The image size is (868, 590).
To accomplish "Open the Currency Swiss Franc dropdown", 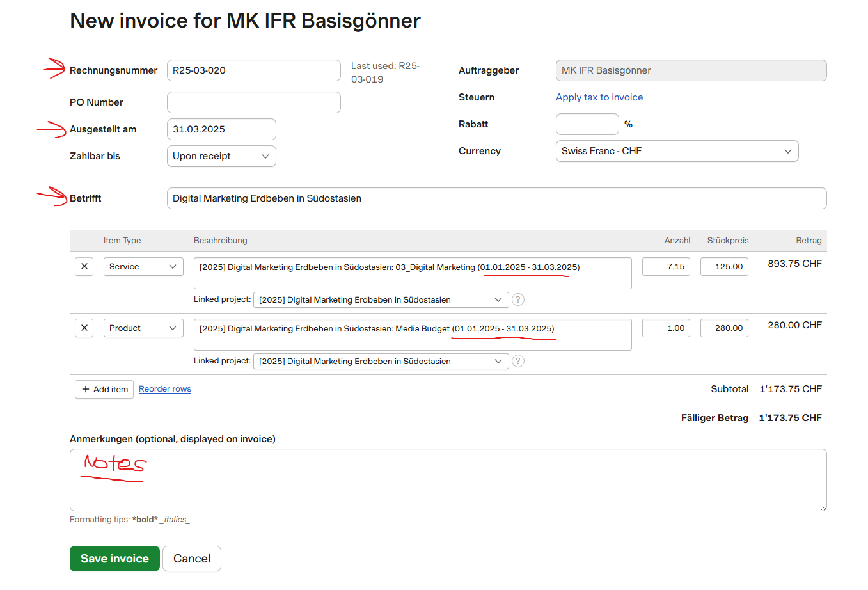I will pos(677,151).
